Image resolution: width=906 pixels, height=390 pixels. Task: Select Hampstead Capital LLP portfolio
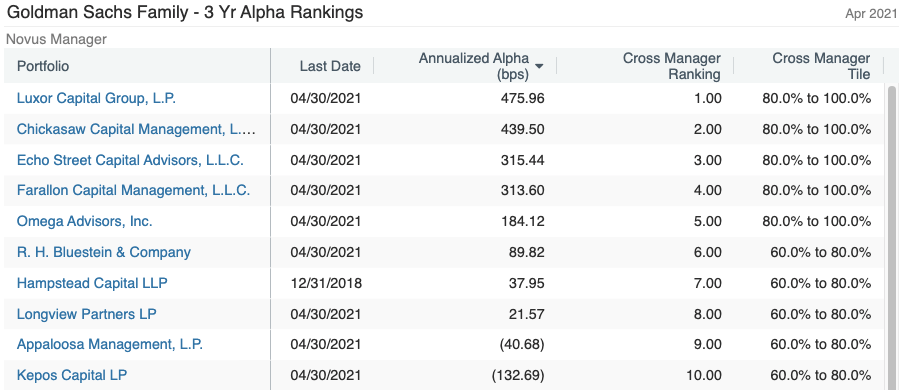[x=92, y=283]
